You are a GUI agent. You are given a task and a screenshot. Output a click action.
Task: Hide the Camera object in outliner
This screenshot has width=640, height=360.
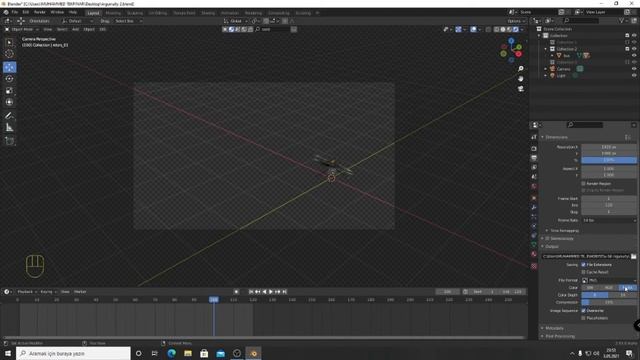pos(634,69)
